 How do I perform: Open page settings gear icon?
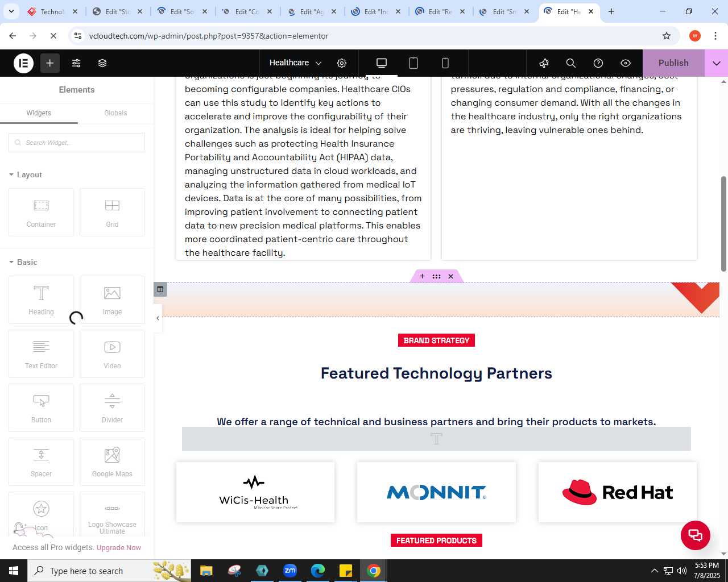click(342, 63)
